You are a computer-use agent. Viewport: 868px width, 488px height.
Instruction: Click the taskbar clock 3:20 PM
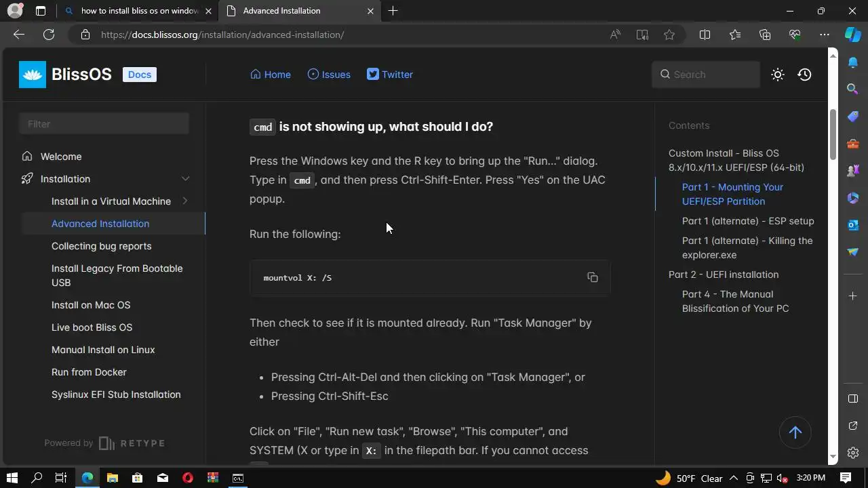pyautogui.click(x=811, y=479)
